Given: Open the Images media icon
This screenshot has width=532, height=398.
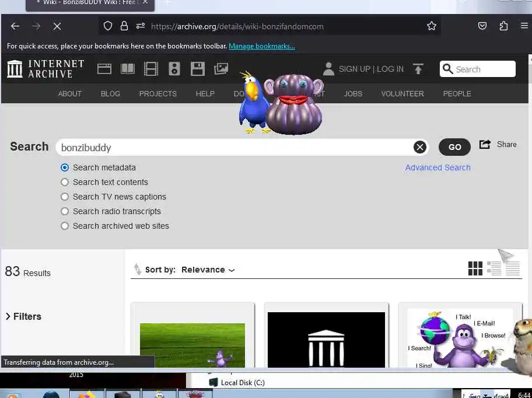Looking at the screenshot, I should click(221, 69).
